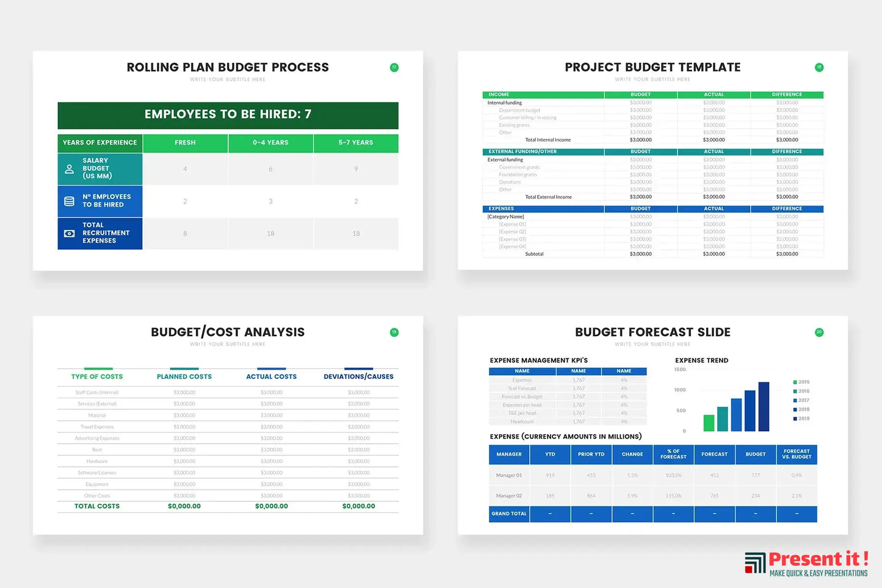Viewport: 882px width, 588px height.
Task: Click the Present it! logo icon
Action: (x=755, y=562)
